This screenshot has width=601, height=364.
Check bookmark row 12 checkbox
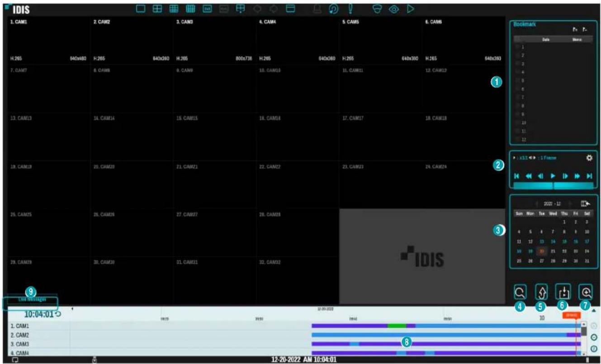pos(518,140)
